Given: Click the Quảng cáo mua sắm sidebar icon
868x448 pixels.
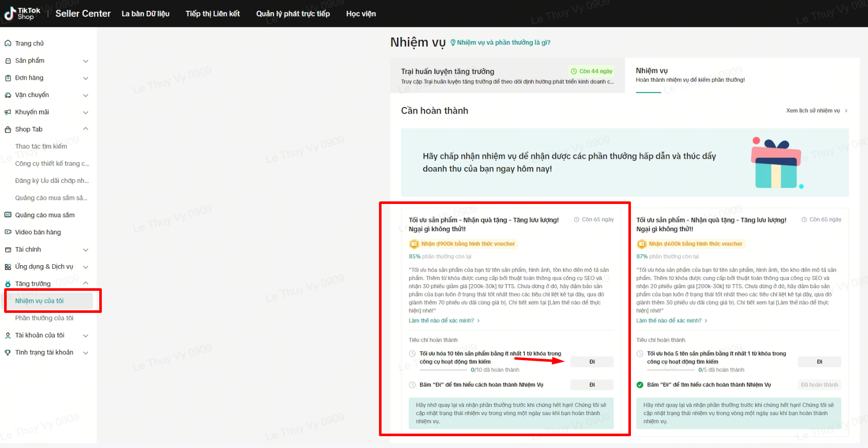Looking at the screenshot, I should point(8,215).
